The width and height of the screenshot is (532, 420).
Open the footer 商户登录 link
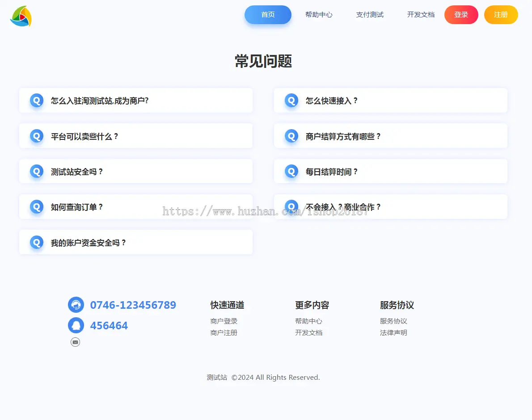pos(224,321)
